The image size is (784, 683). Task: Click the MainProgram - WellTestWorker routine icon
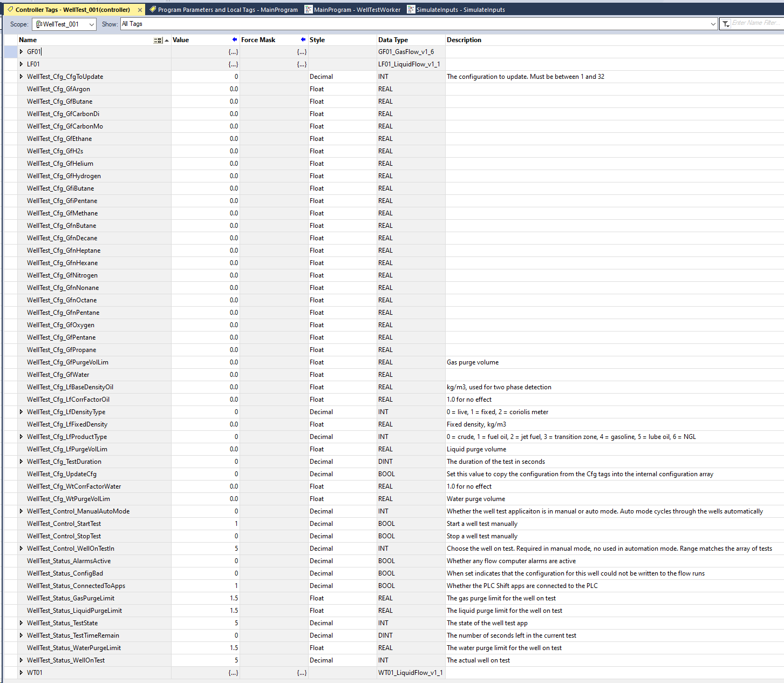(x=308, y=10)
